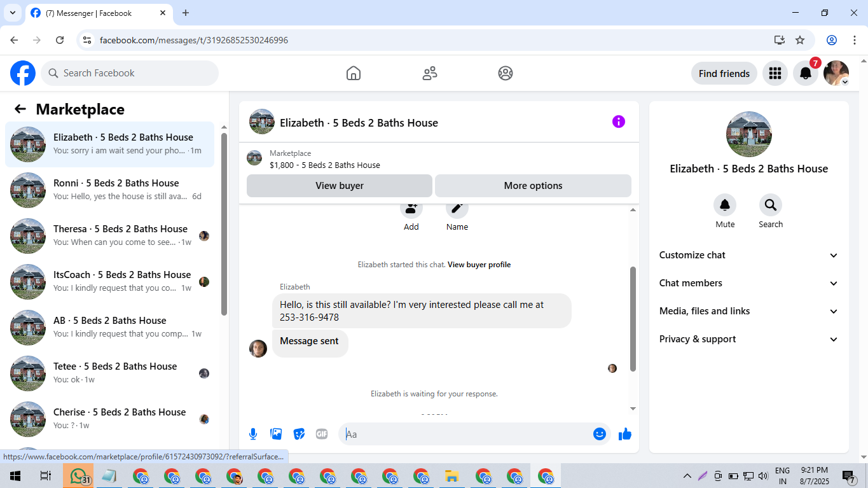The height and width of the screenshot is (488, 868).
Task: Open Chrome's three-dot menu
Action: coord(854,40)
